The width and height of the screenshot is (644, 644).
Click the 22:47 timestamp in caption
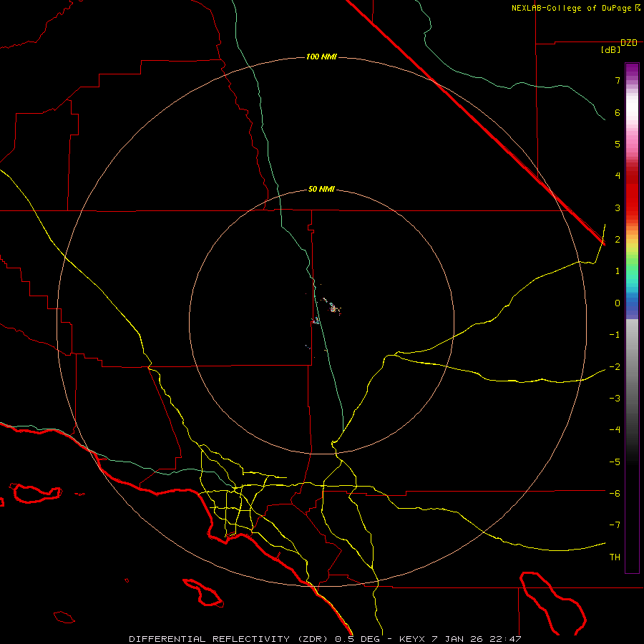[x=506, y=639]
